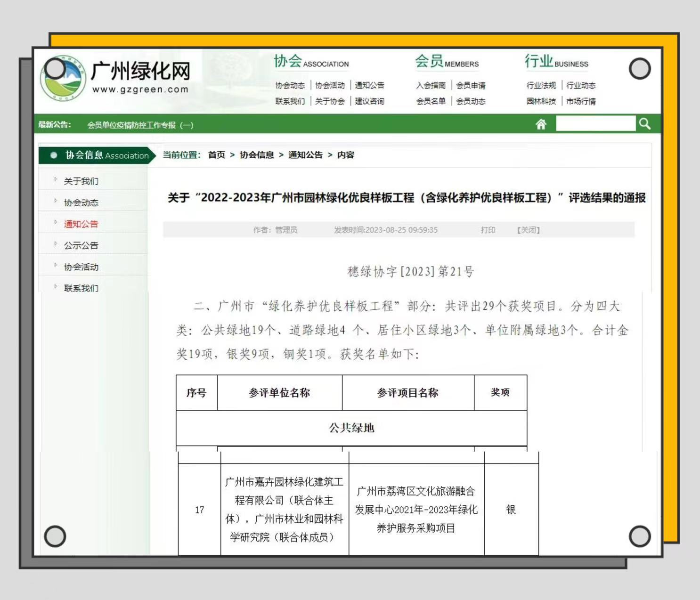Go to 会员申请 page
This screenshot has height=600, width=700.
coord(471,85)
